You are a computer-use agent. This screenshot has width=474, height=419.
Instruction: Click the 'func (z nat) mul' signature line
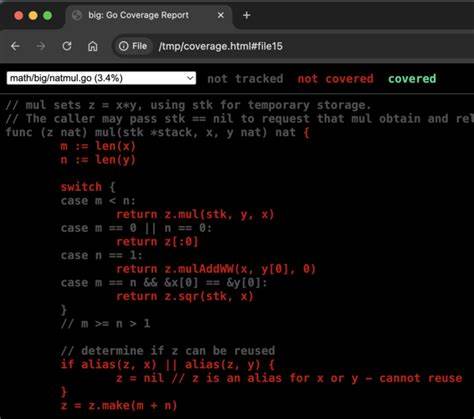[158, 132]
